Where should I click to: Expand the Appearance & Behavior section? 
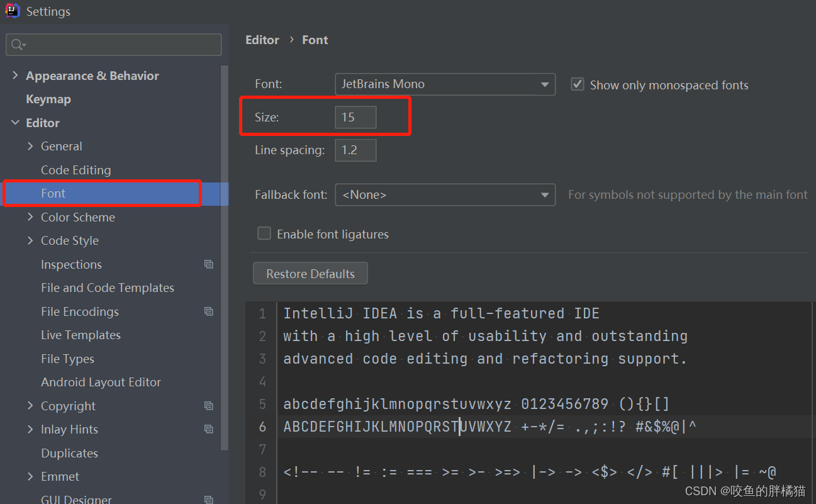(15, 76)
